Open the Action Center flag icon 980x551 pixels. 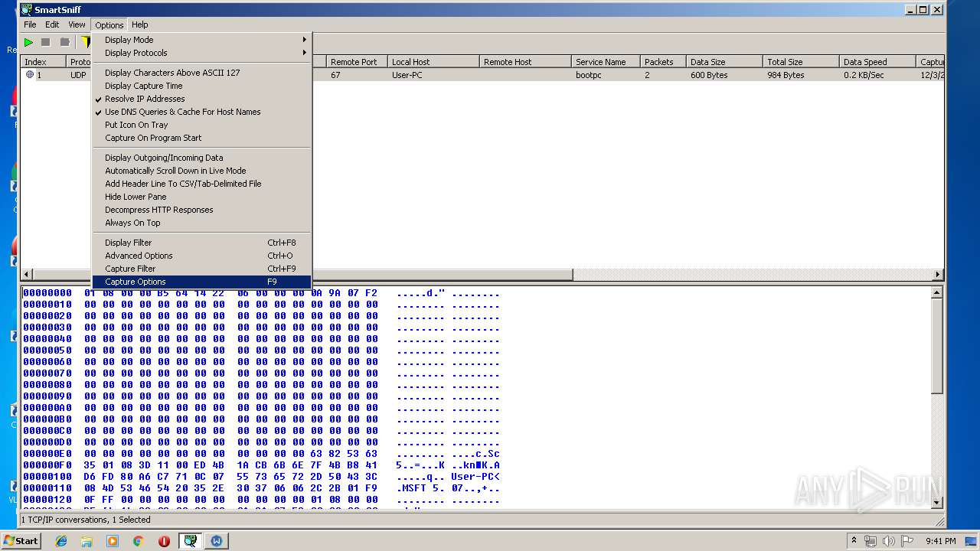907,541
